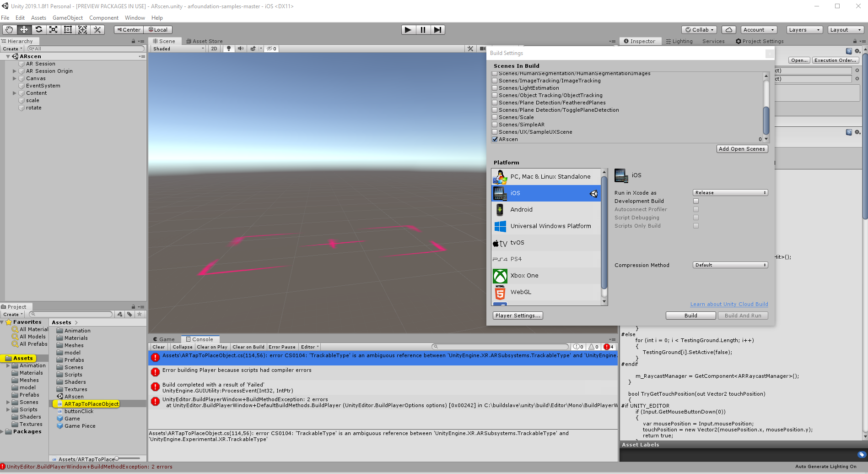
Task: Adjust the thumbnail size slider in Project panel
Action: (117, 459)
